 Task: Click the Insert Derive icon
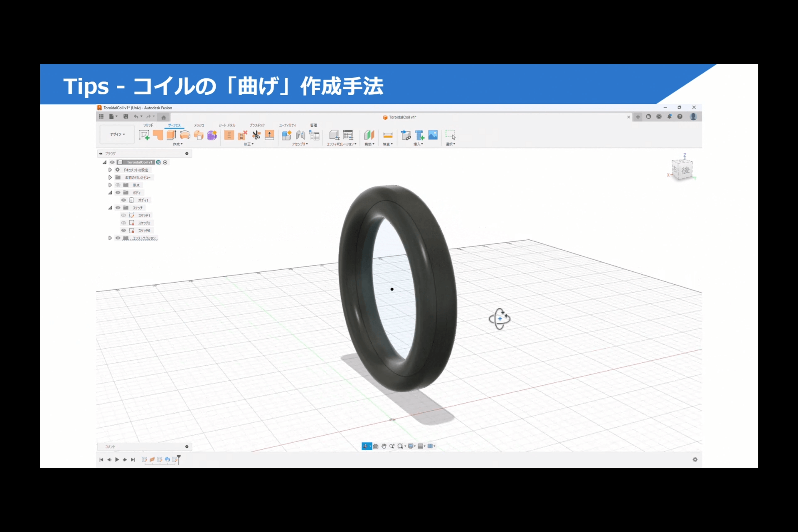tap(406, 135)
